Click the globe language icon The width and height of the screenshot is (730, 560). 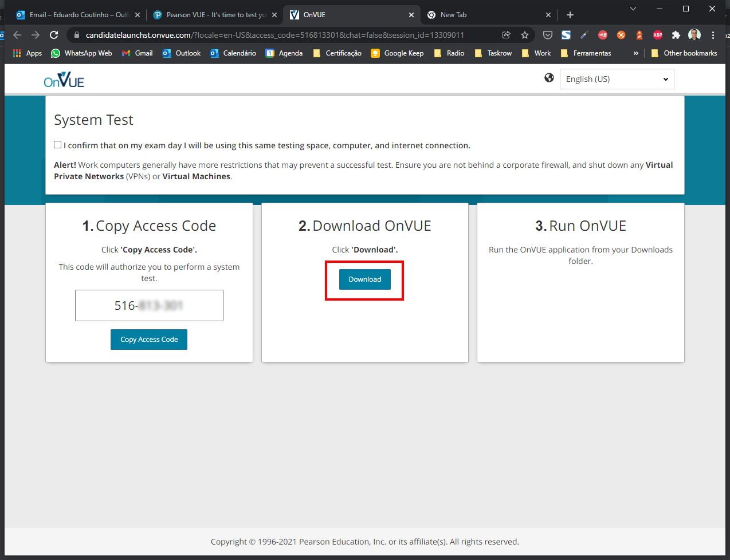tap(550, 78)
